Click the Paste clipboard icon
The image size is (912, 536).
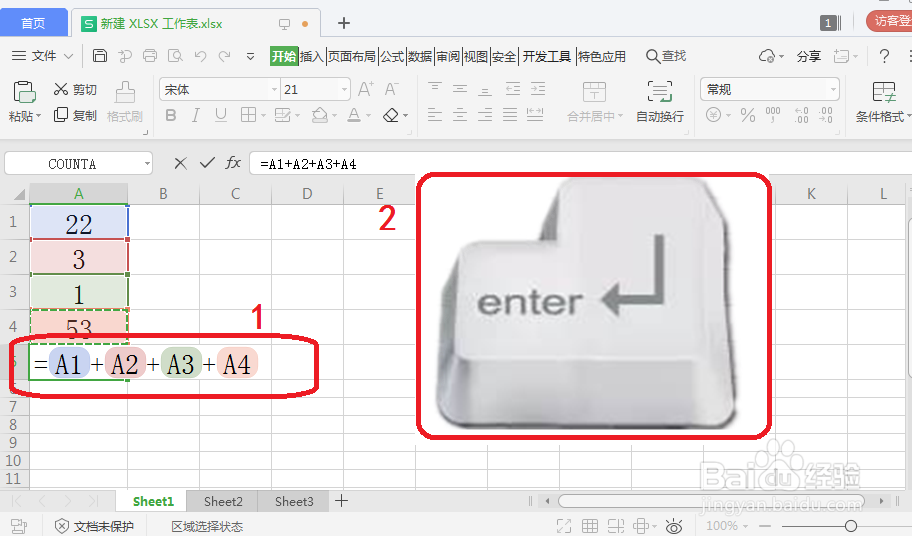pos(24,92)
